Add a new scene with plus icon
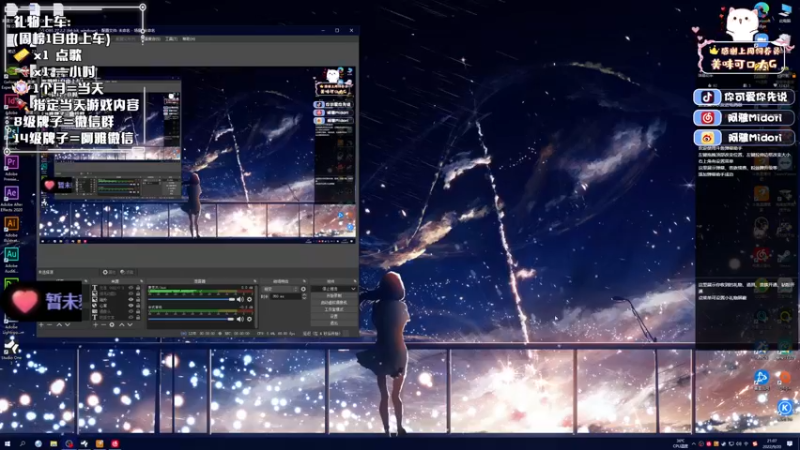This screenshot has height=450, width=800. point(41,324)
